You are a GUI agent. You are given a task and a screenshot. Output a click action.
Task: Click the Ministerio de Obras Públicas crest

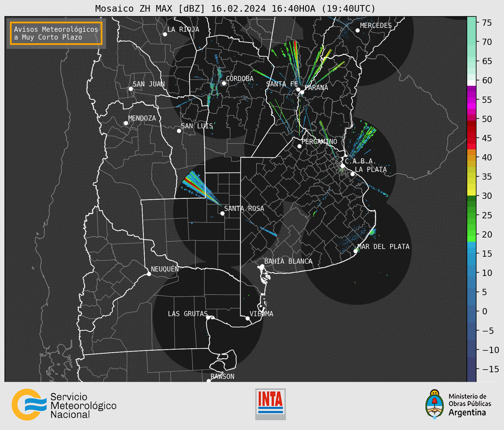[x=435, y=404]
